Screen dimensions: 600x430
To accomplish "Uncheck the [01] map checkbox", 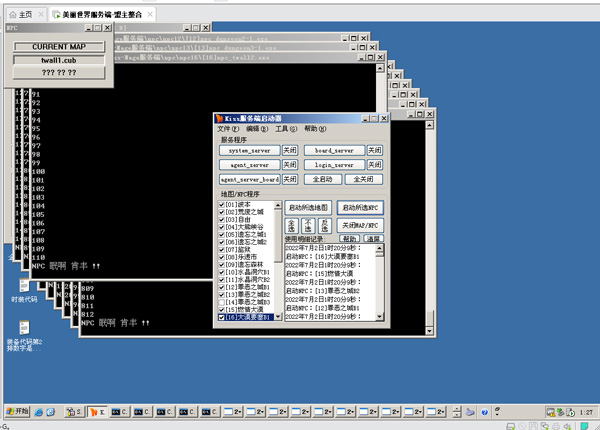I will coord(221,205).
